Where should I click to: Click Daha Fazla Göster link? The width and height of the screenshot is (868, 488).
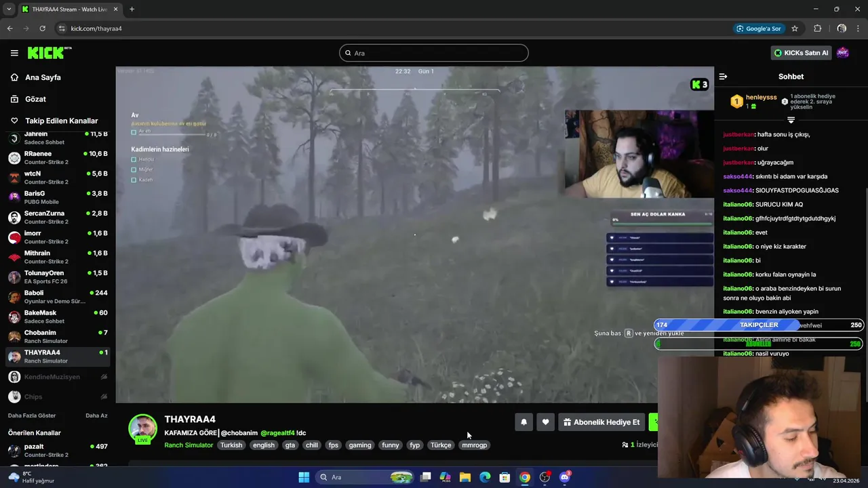coord(32,415)
